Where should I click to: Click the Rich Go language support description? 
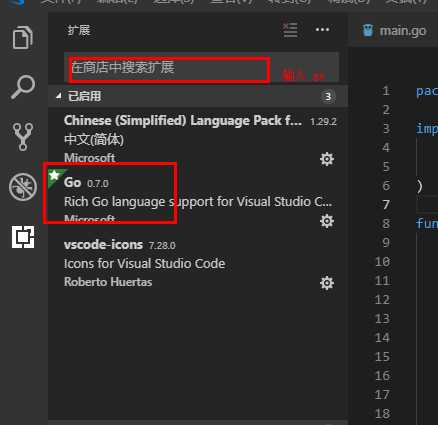[x=198, y=202]
